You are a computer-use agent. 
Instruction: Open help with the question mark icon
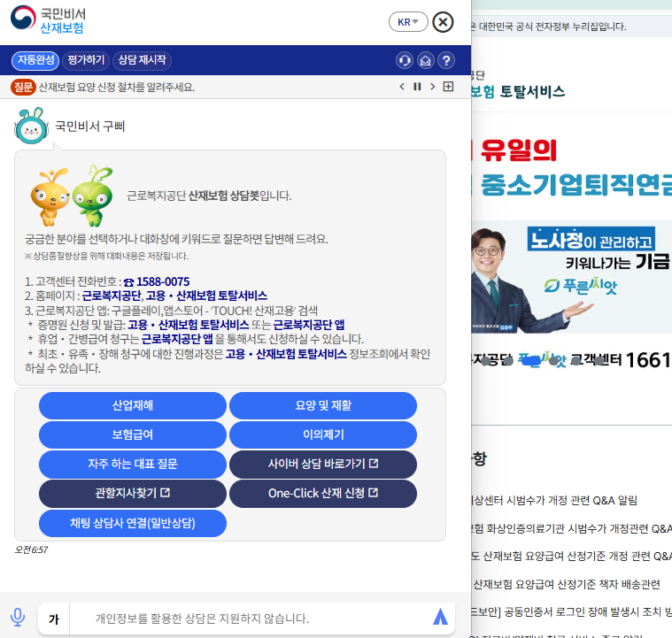pyautogui.click(x=446, y=60)
